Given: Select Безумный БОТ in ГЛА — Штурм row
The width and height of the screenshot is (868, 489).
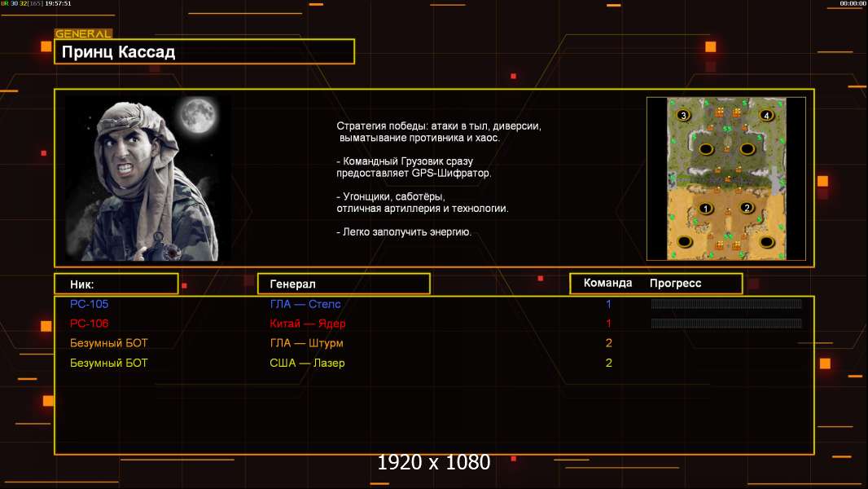Looking at the screenshot, I should (109, 343).
